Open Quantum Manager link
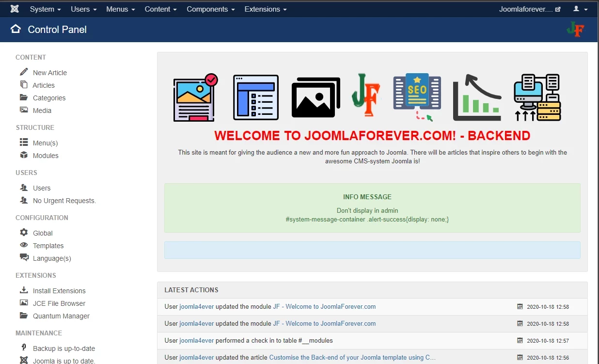 coord(61,316)
